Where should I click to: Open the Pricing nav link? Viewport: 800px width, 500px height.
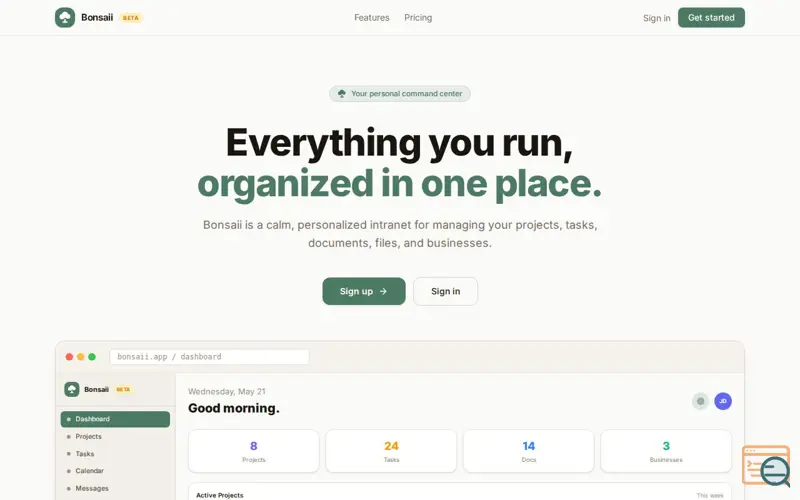tap(418, 17)
